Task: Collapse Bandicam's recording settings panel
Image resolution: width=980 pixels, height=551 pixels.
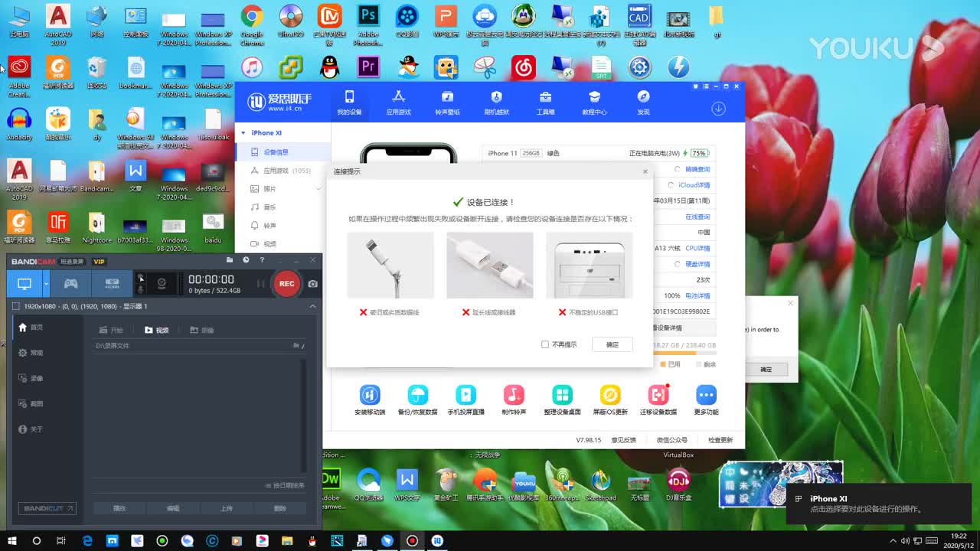Action: click(x=312, y=306)
